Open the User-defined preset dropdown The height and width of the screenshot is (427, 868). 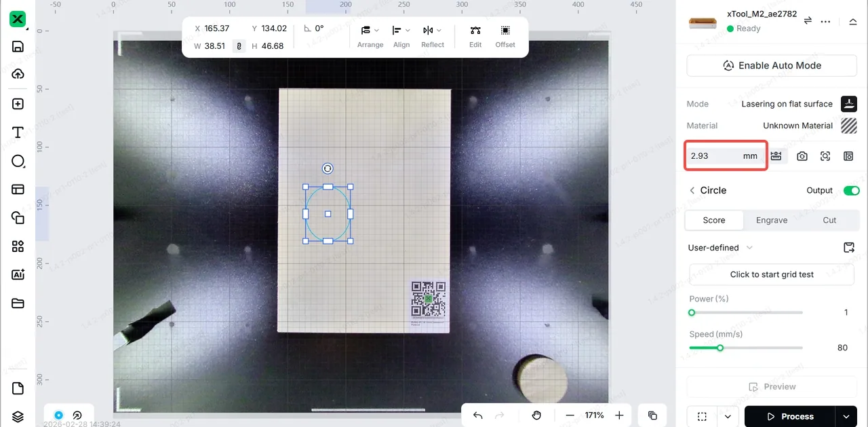coord(720,248)
